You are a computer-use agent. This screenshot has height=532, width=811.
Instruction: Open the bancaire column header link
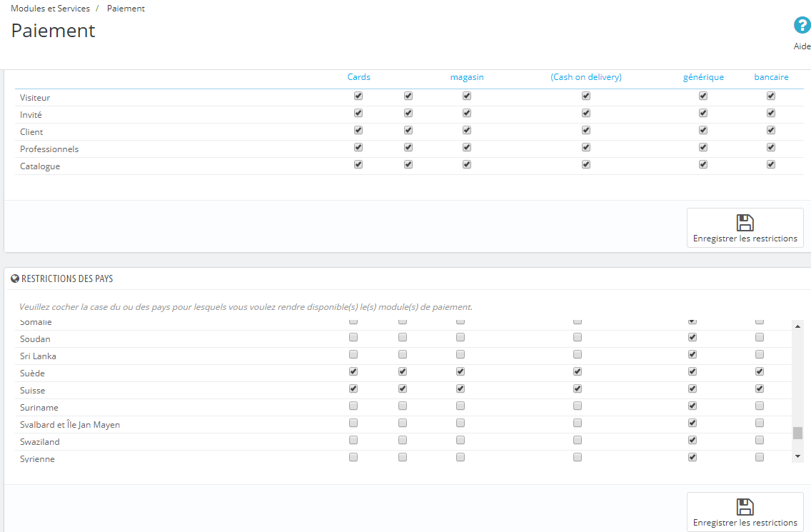(771, 77)
